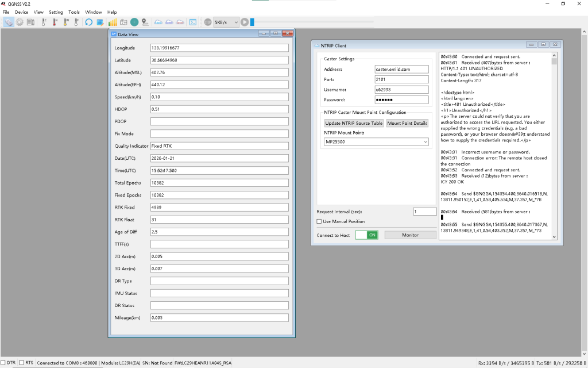
Task: Open the Device menu
Action: [21, 12]
